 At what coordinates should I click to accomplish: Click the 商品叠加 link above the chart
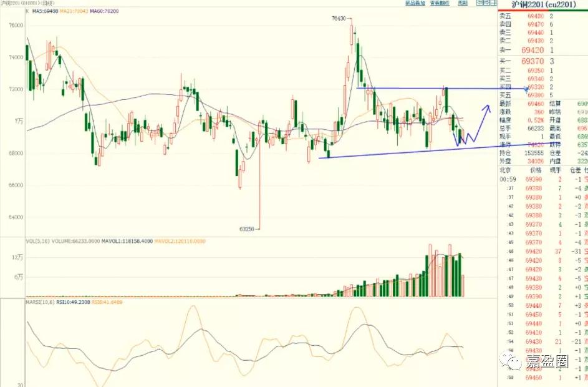click(415, 3)
